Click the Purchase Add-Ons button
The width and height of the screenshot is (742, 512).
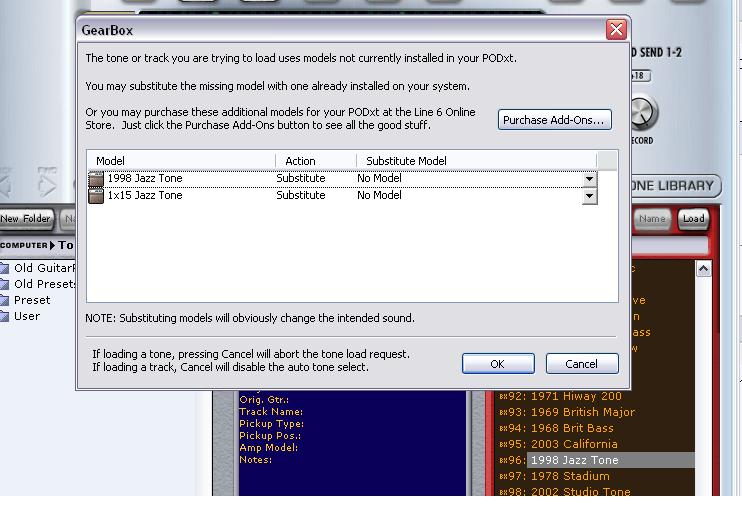click(555, 120)
